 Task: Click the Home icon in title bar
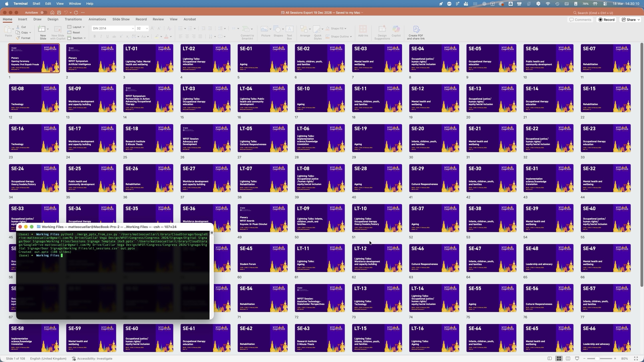[x=52, y=13]
